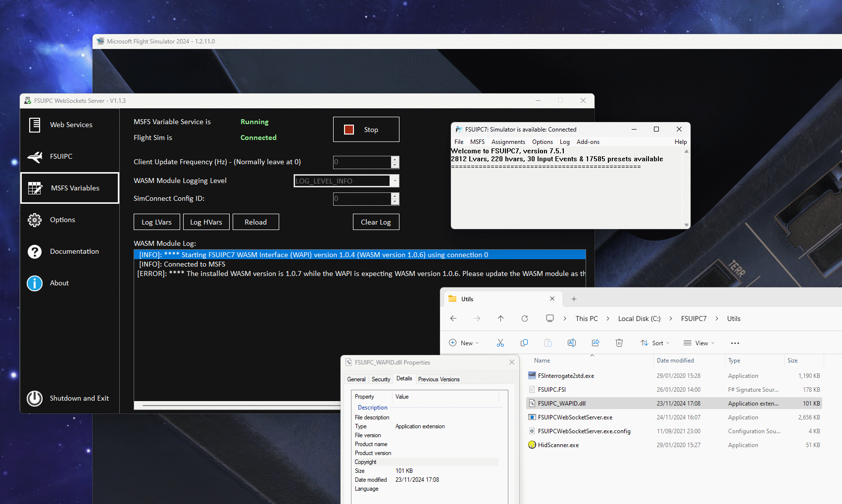Open the About info item

coord(70,283)
